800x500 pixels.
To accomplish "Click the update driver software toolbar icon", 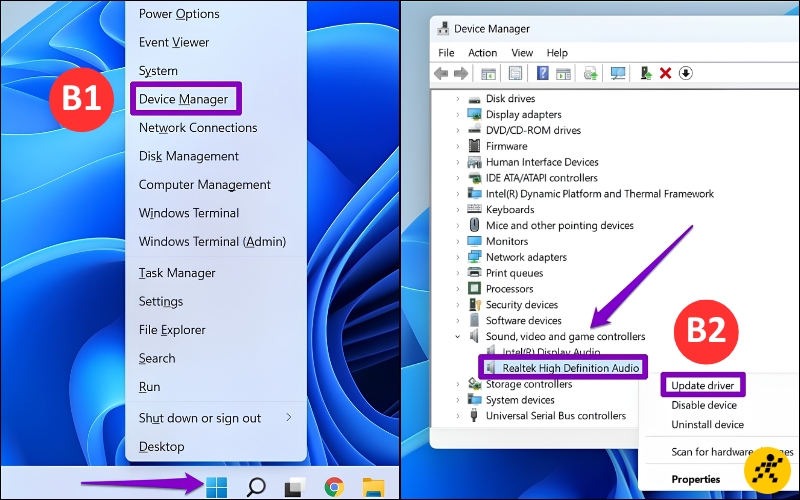I will pos(646,73).
